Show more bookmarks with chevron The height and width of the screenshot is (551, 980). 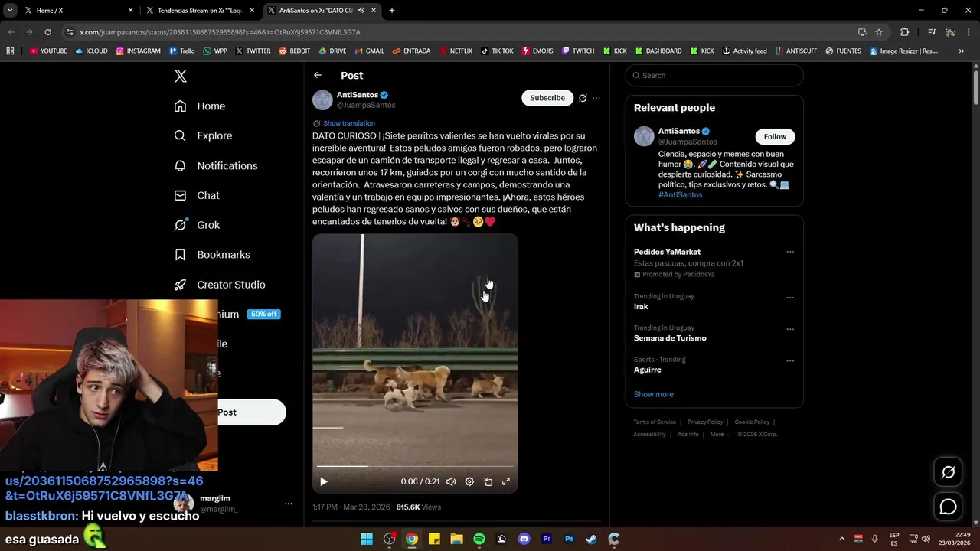962,51
